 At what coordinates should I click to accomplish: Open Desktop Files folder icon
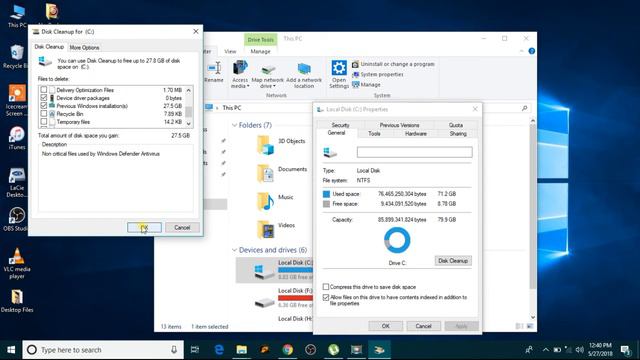point(17,301)
